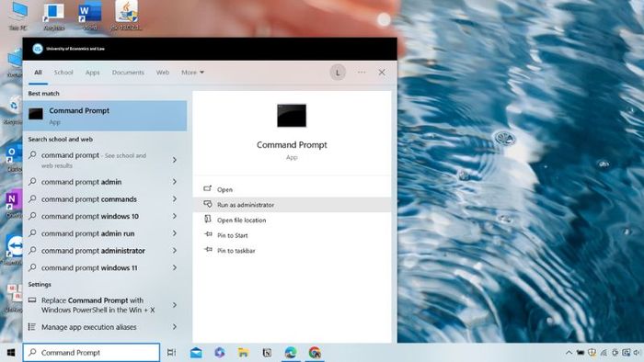
Task: Expand the 'command prompt windows 10' suggestion arrow
Action: click(x=175, y=216)
